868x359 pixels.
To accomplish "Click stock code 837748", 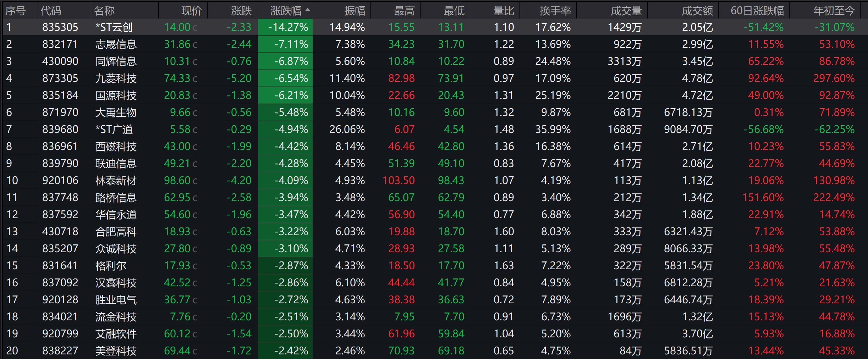I will pyautogui.click(x=60, y=198).
